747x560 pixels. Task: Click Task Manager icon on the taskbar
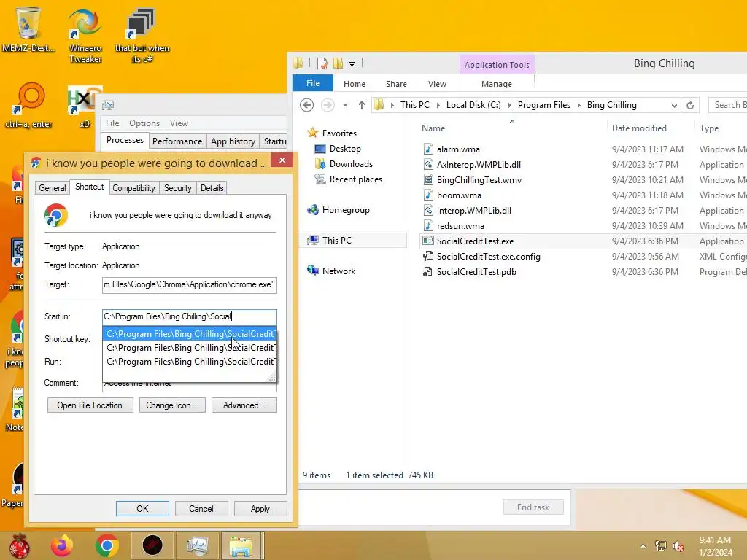point(197,545)
